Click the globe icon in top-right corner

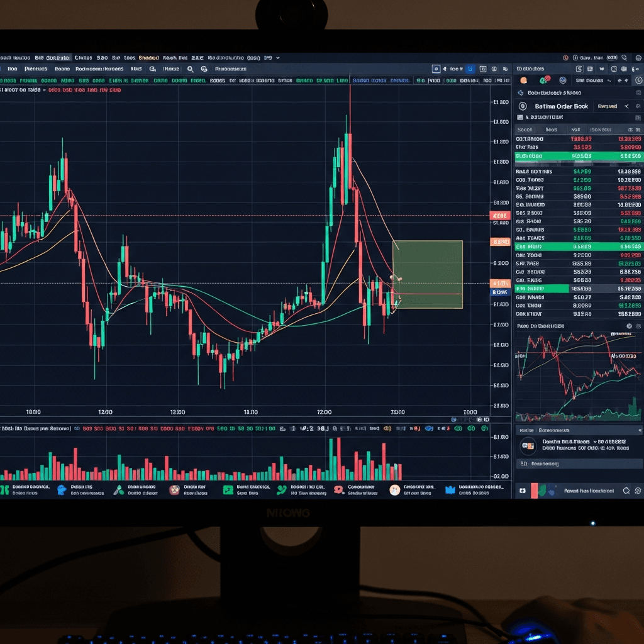click(x=638, y=58)
